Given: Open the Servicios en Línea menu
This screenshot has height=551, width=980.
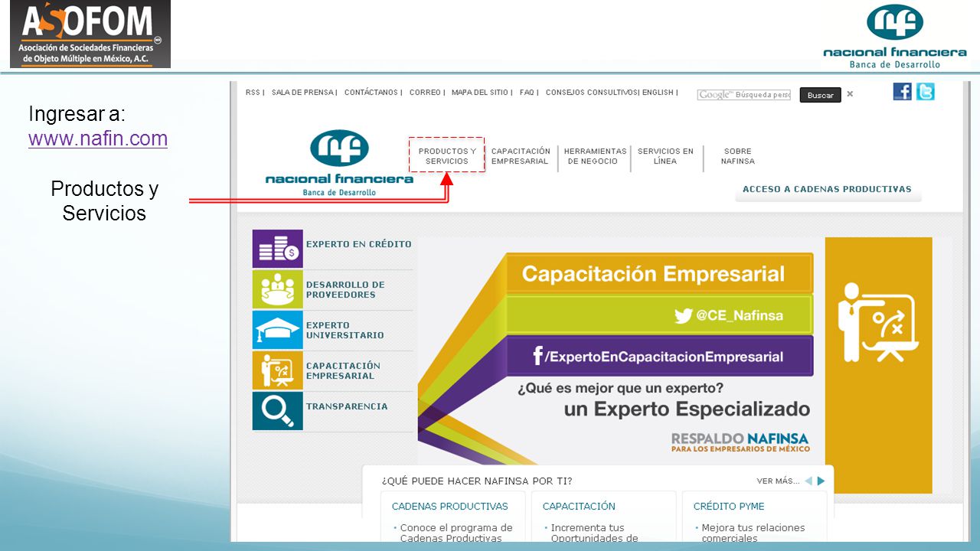Looking at the screenshot, I should click(665, 156).
